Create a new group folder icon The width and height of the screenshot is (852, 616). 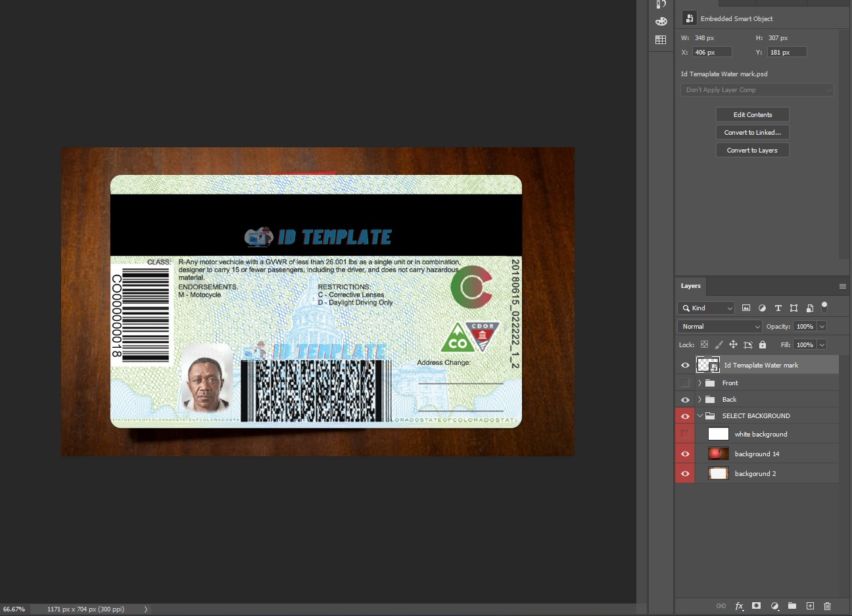[792, 606]
